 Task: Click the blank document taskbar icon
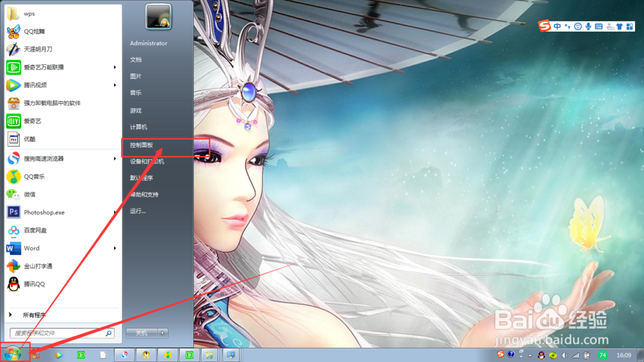(x=102, y=355)
